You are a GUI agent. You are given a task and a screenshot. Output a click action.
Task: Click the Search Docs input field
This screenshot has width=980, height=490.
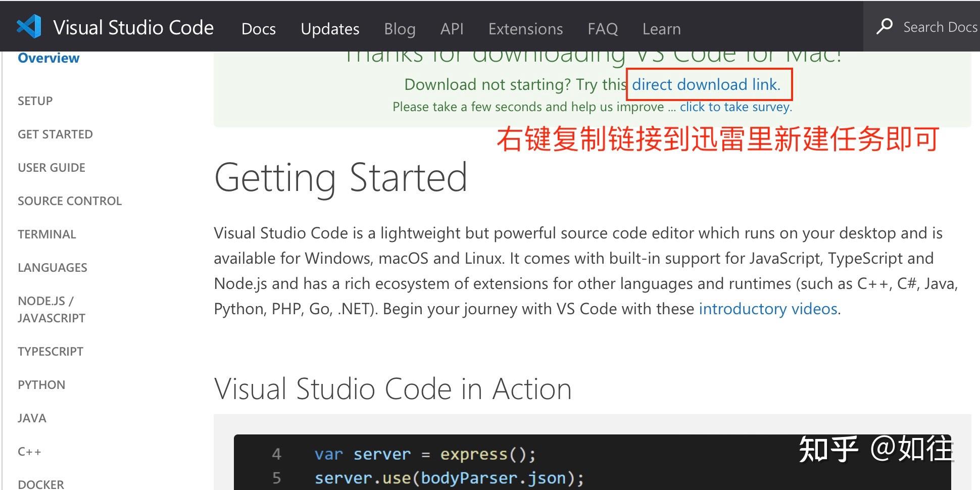(x=940, y=26)
